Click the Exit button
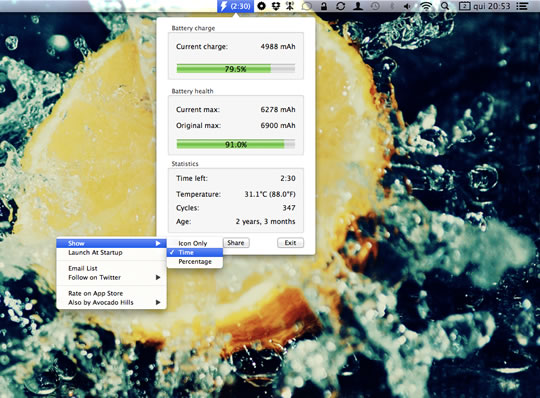This screenshot has width=540, height=398. pyautogui.click(x=290, y=243)
